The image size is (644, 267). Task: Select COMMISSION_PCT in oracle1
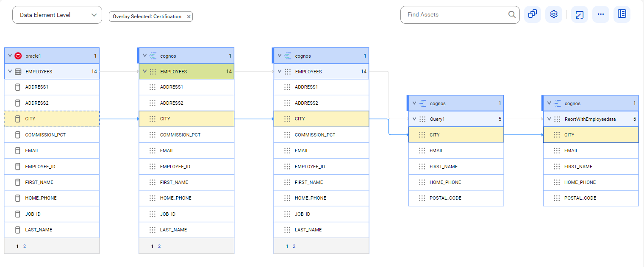52,135
